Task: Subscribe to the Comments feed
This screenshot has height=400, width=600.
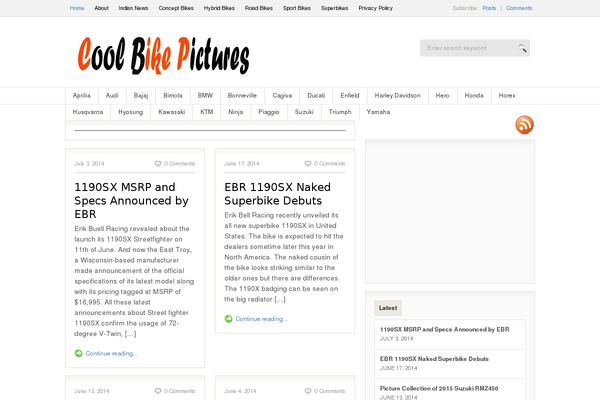Action: click(519, 8)
